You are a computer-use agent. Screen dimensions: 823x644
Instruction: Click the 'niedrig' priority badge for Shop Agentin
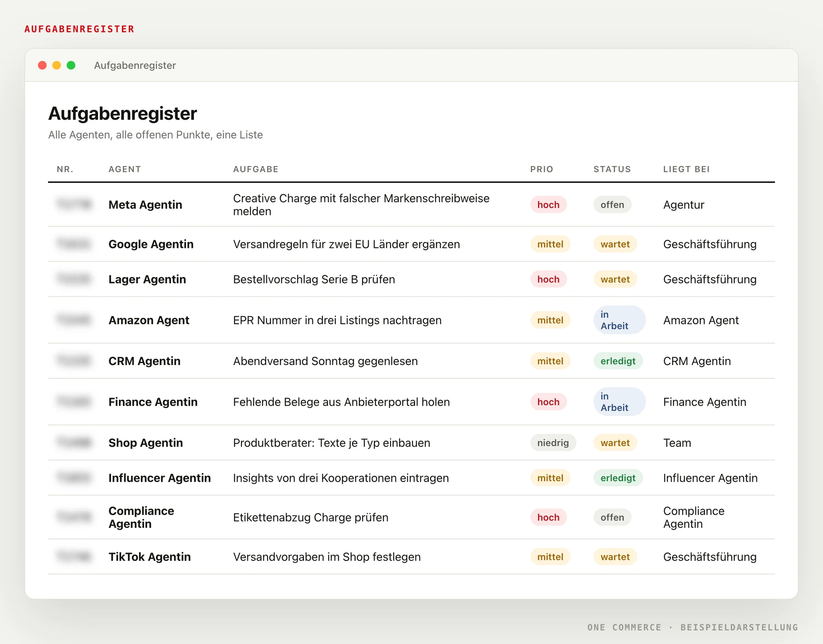[x=553, y=443]
